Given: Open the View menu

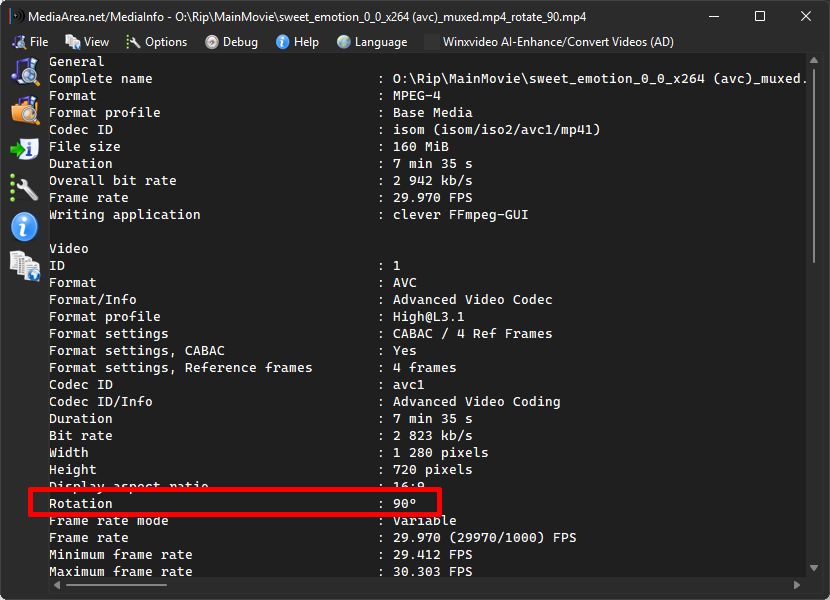Looking at the screenshot, I should (x=87, y=42).
